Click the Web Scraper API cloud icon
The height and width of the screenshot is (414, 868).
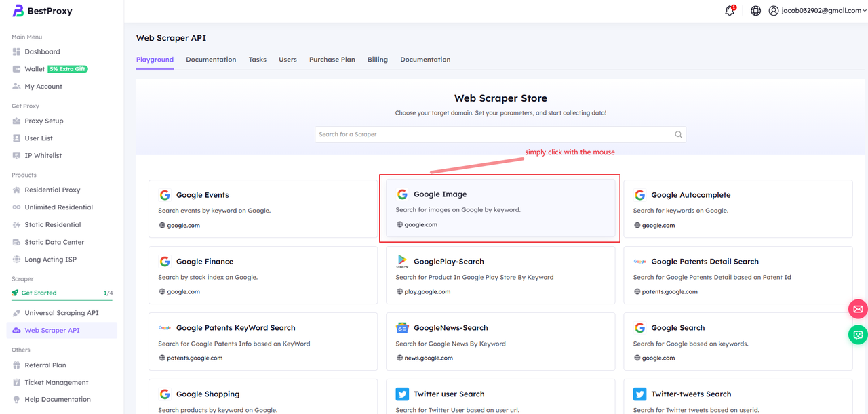[17, 331]
